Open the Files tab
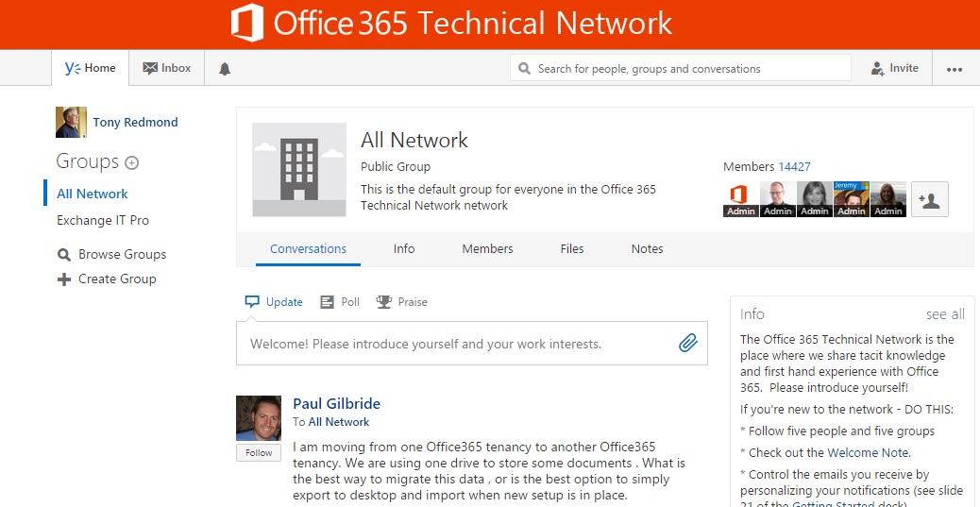 click(572, 249)
